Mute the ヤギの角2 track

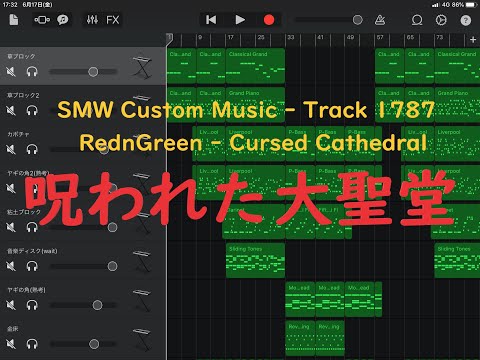(x=11, y=188)
